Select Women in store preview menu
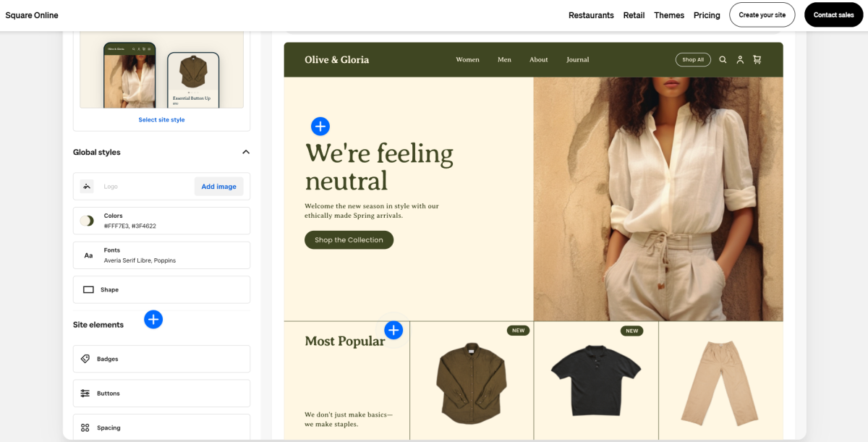 (x=467, y=60)
